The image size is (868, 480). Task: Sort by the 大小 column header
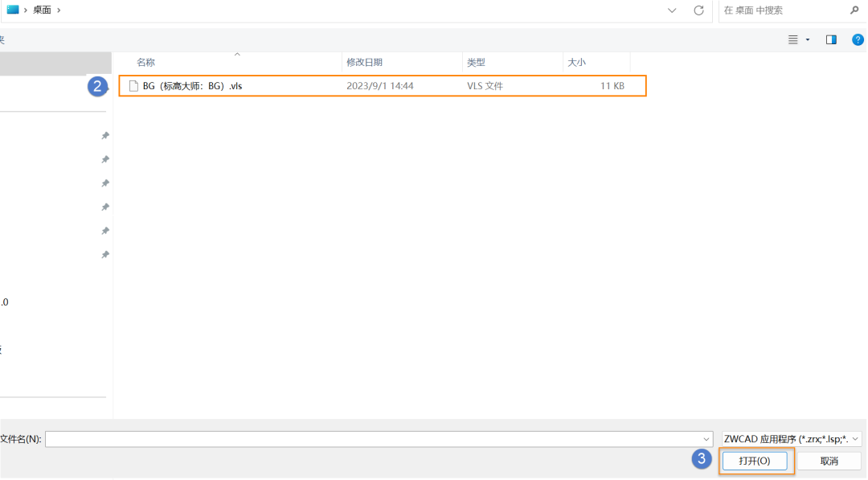tap(577, 63)
